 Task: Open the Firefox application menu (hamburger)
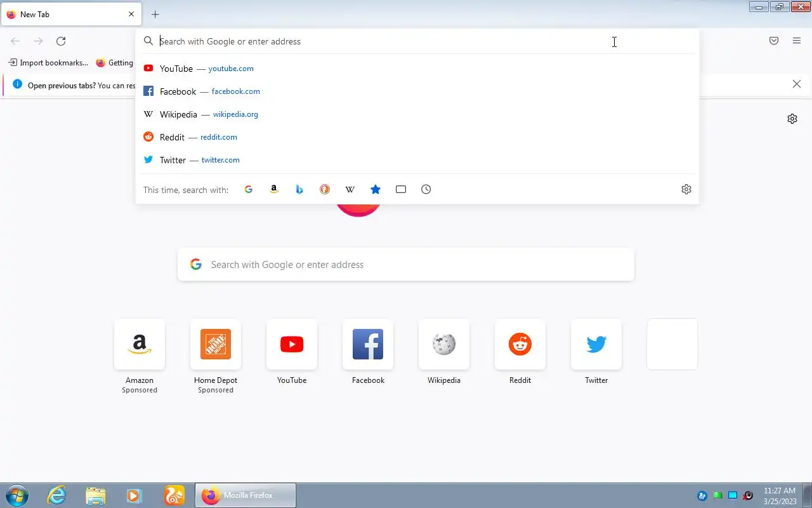tap(797, 41)
